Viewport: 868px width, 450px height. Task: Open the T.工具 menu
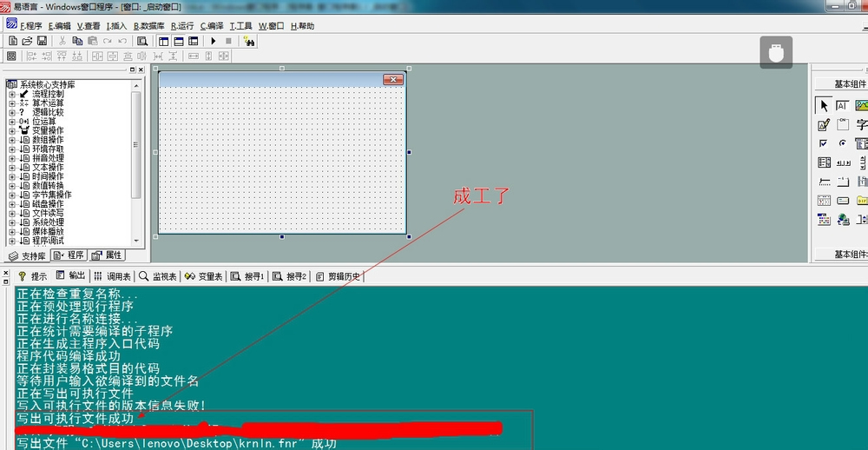point(240,26)
